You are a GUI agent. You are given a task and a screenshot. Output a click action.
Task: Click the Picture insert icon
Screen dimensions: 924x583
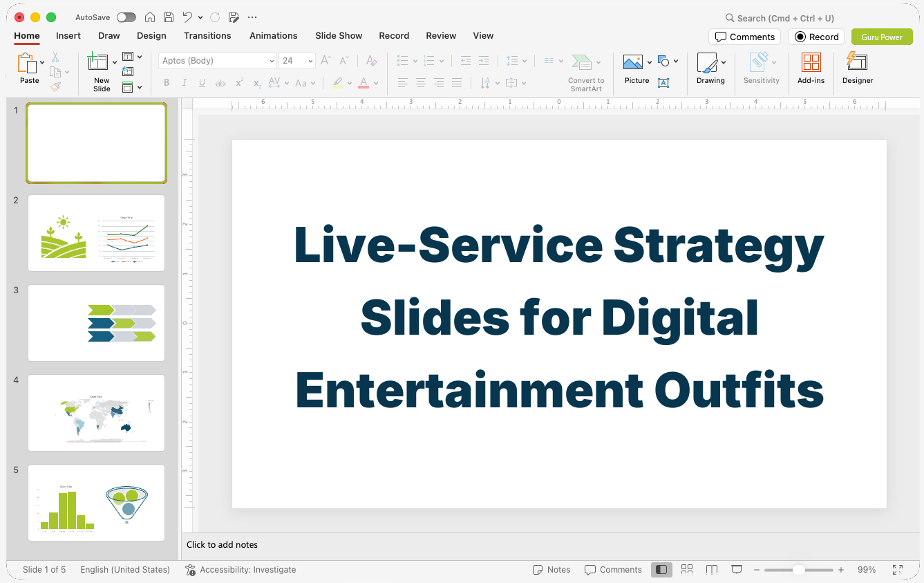[x=633, y=63]
